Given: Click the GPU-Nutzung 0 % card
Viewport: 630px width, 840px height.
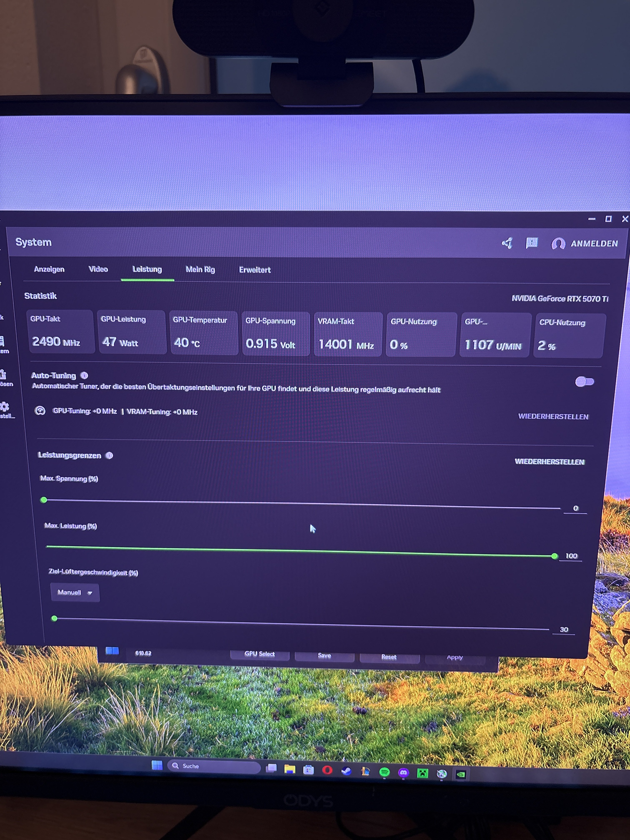Looking at the screenshot, I should coord(421,335).
